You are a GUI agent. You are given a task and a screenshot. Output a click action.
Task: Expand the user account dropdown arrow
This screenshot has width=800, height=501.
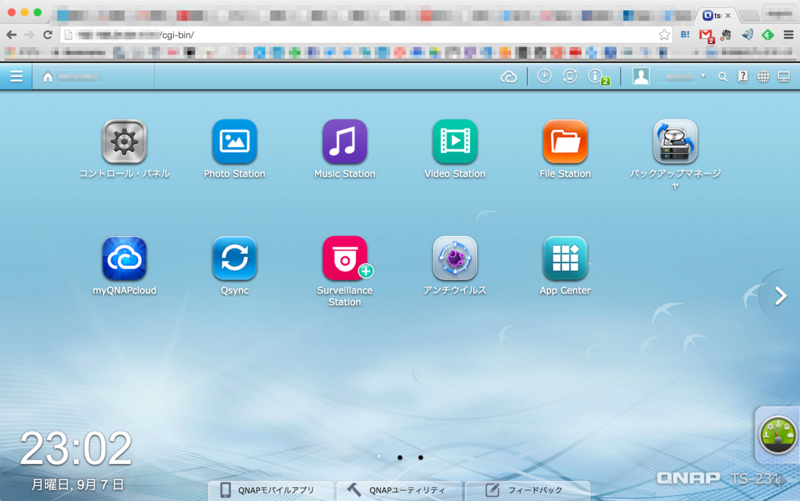point(703,77)
